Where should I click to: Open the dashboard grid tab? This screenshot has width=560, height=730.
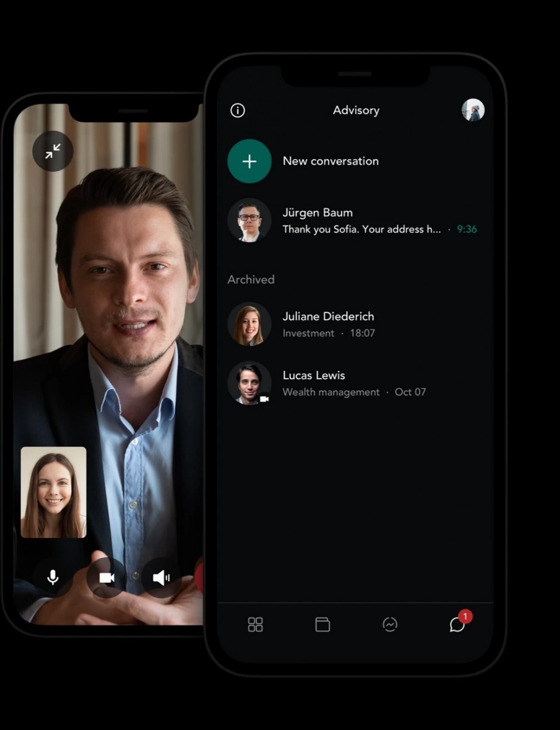[x=255, y=624]
